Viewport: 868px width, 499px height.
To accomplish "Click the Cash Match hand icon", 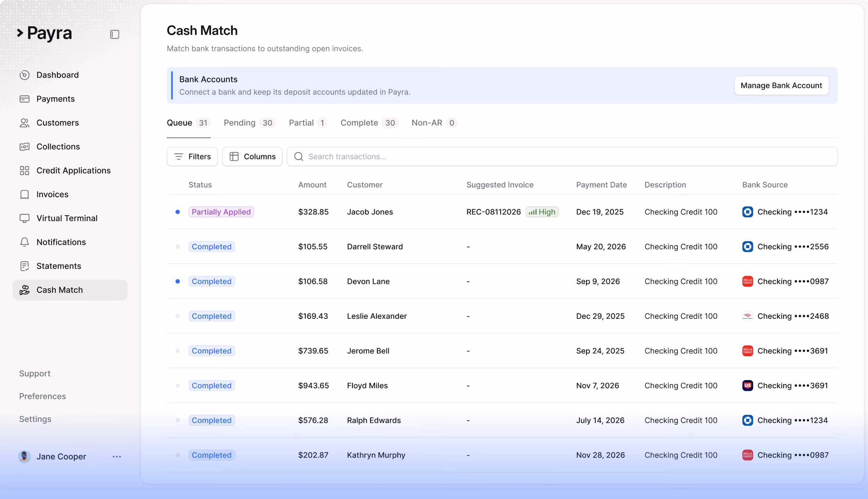I will click(x=25, y=290).
